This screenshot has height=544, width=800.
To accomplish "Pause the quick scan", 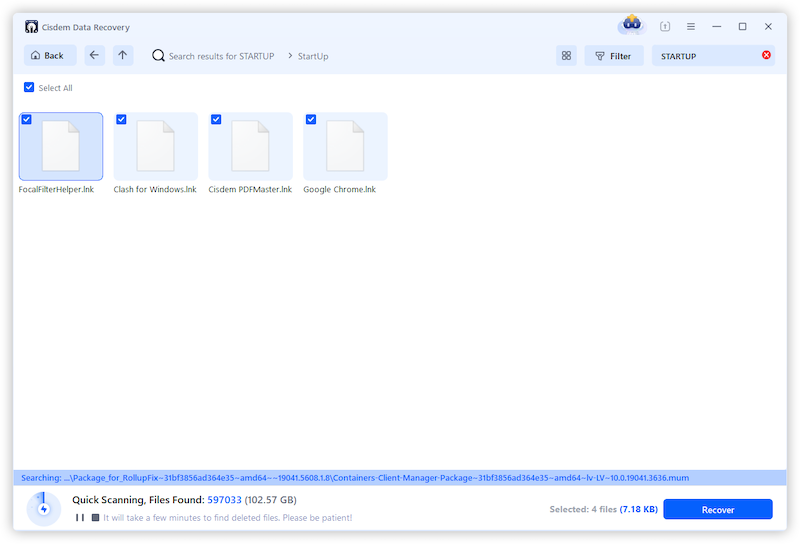I will pos(80,517).
